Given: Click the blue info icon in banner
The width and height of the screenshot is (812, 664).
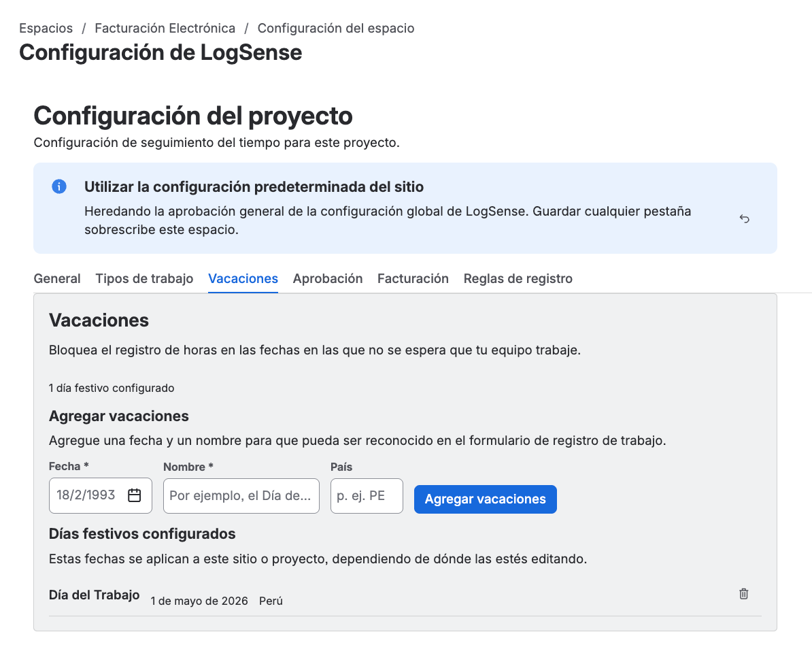Looking at the screenshot, I should (59, 186).
